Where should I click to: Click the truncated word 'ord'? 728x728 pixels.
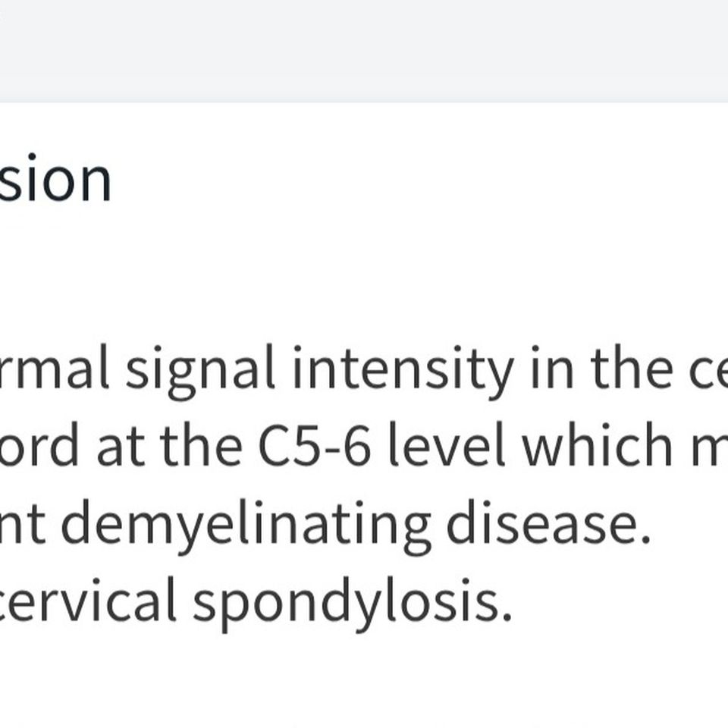(x=39, y=444)
